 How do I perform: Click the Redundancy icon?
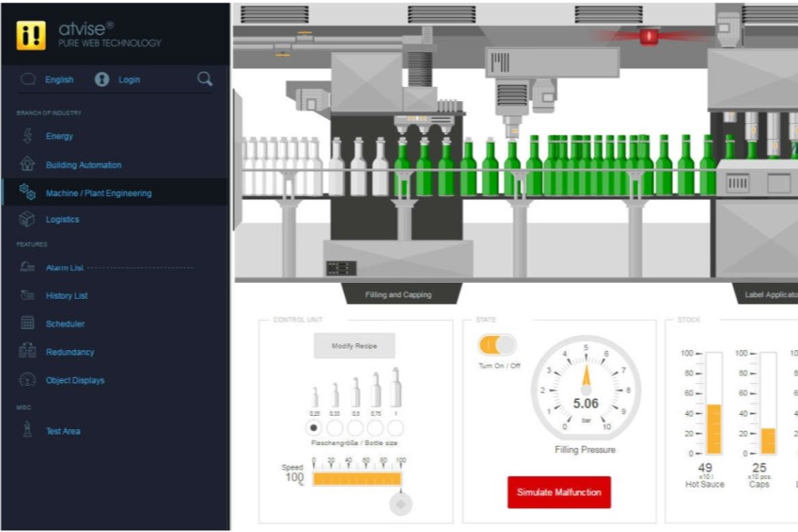[x=28, y=351]
